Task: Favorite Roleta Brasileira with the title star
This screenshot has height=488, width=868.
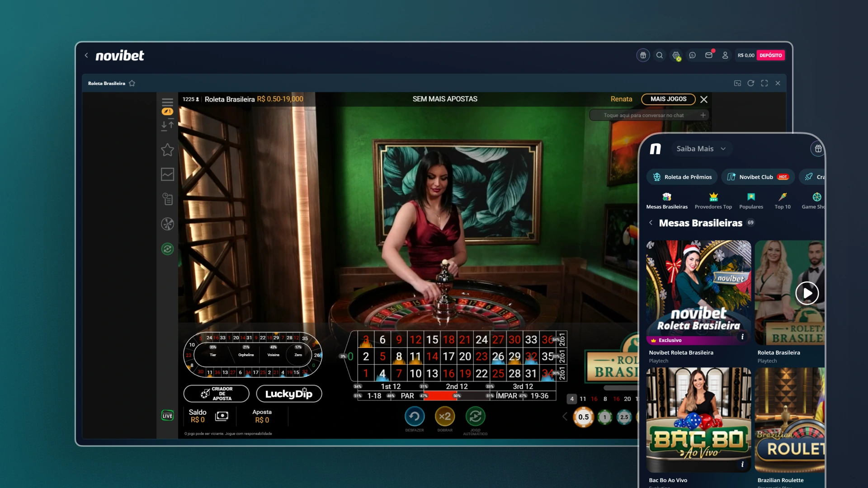Action: click(x=132, y=83)
